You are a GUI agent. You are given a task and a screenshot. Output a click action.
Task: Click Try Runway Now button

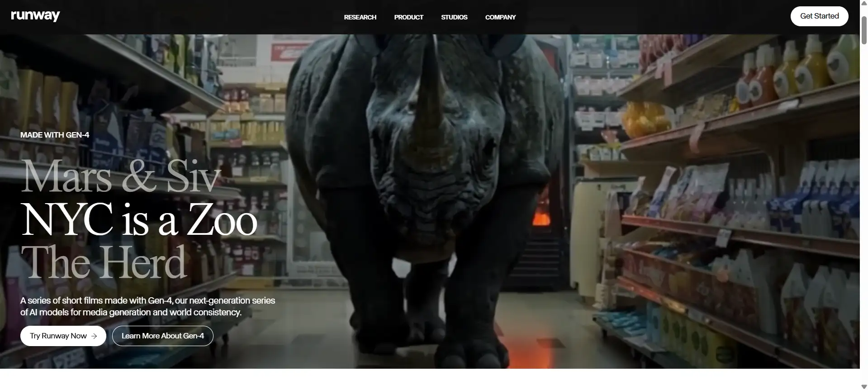tap(63, 336)
